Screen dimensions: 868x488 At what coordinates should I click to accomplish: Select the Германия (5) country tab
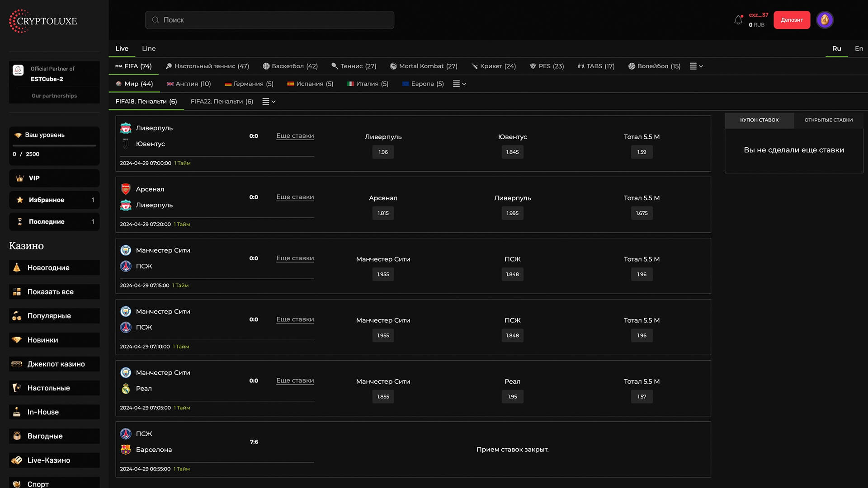249,84
